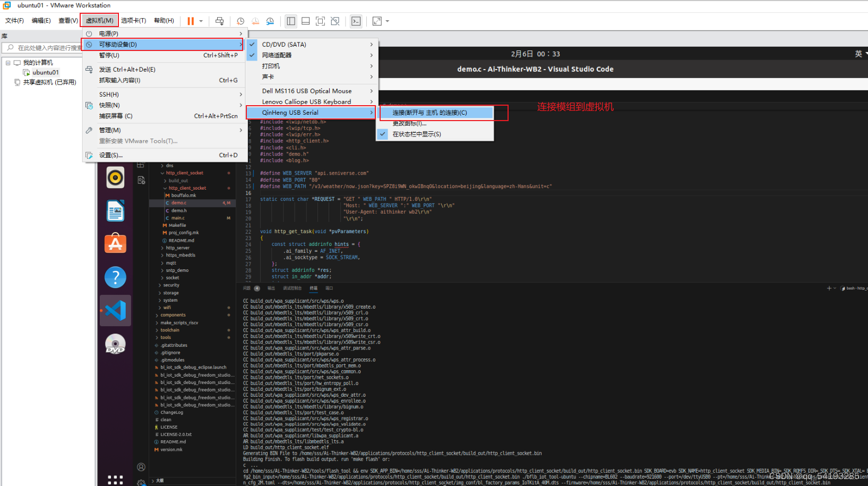Select 抓取输入内容(I) menu entry
868x486 pixels.
164,80
